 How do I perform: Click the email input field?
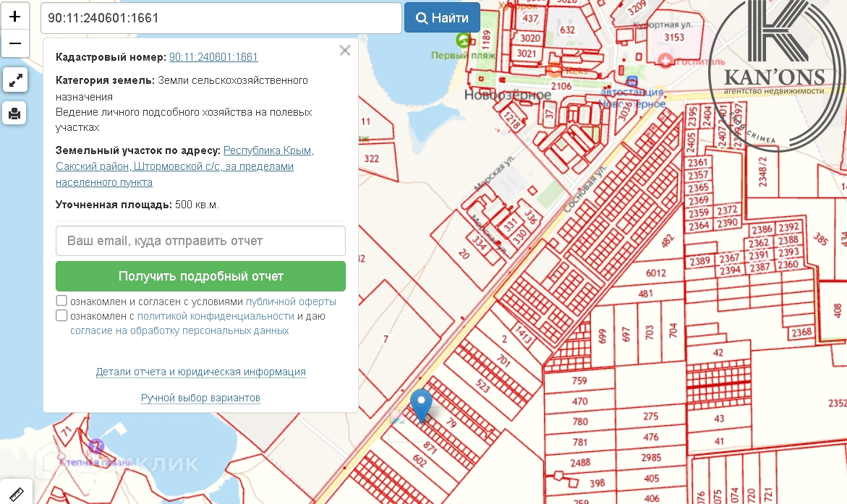pos(200,241)
